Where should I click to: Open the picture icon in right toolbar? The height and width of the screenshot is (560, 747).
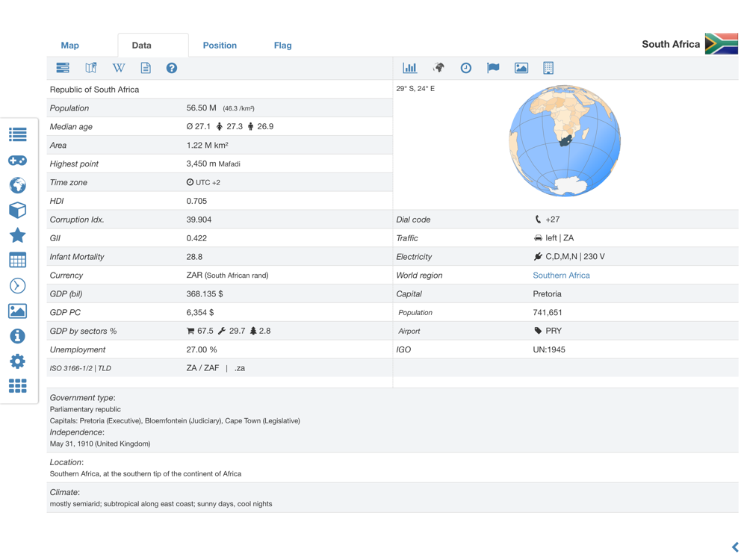pos(521,68)
